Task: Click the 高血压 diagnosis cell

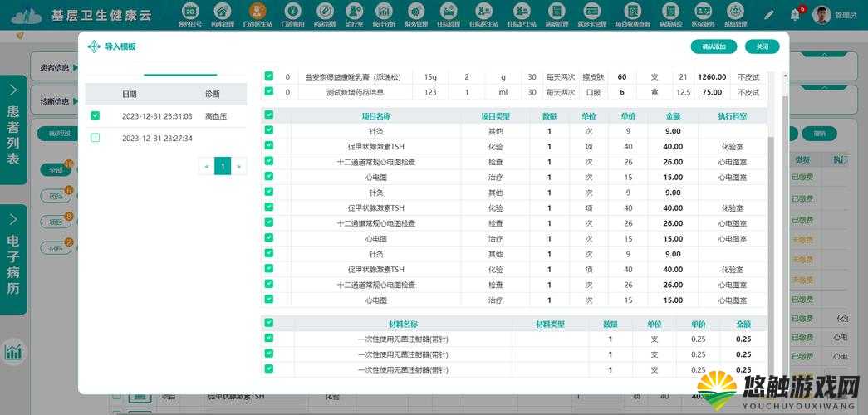Action: tap(216, 116)
